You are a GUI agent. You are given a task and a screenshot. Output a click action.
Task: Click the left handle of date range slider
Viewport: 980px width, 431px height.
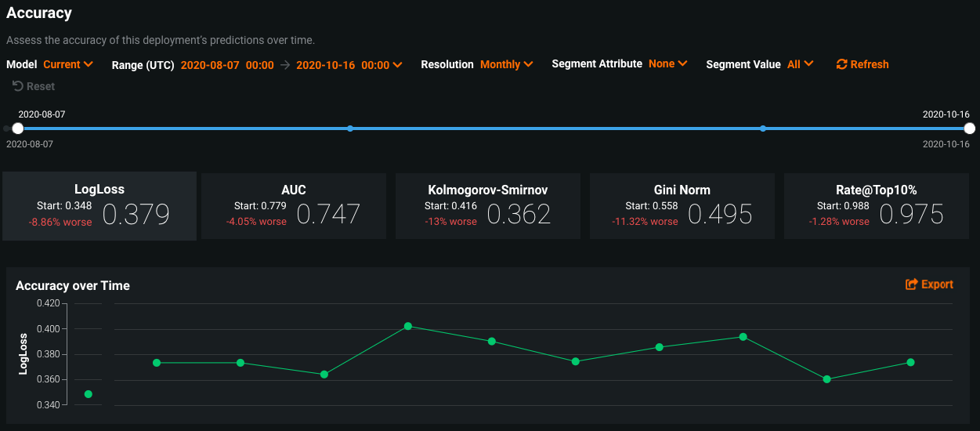coord(18,129)
